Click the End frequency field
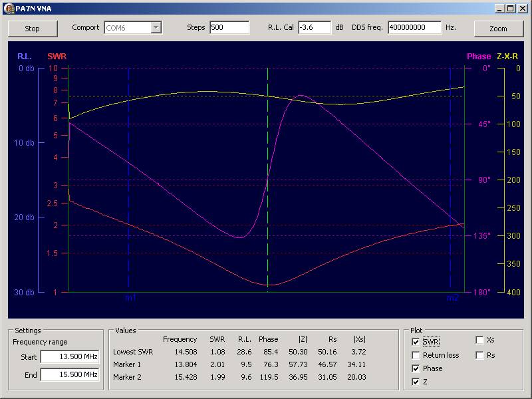532x399 pixels. point(69,375)
